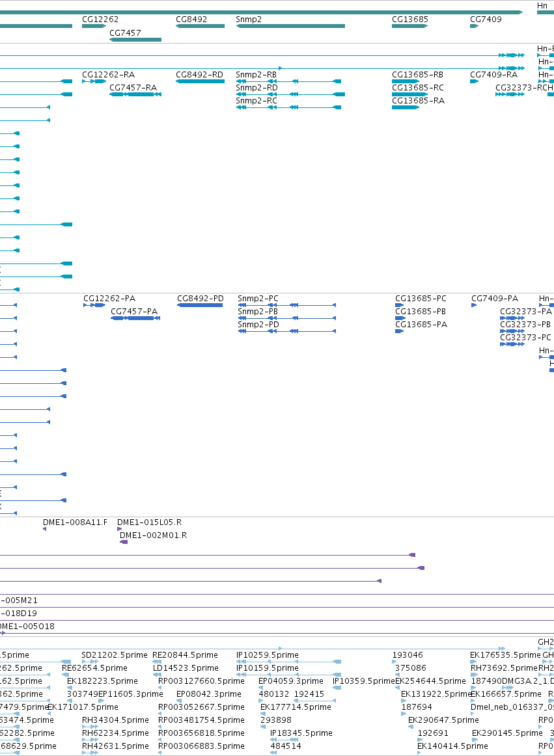Click the EP04059.3prime EST label
Viewport: 554px width, 756px height.
(291, 681)
